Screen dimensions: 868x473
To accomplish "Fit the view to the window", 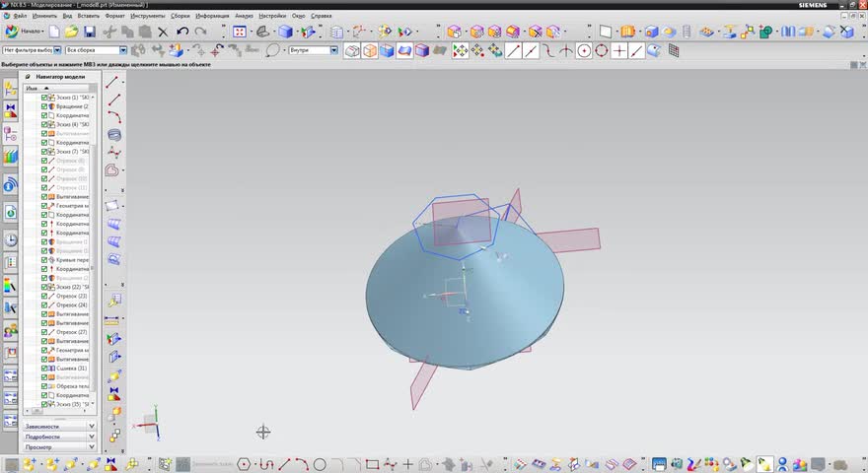I will coord(239,32).
